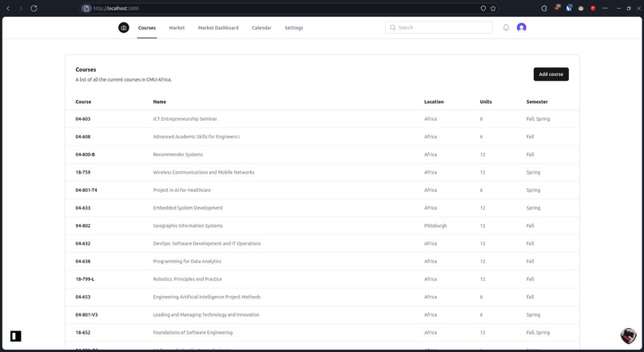Click the Semester column header
644x352 pixels.
537,102
